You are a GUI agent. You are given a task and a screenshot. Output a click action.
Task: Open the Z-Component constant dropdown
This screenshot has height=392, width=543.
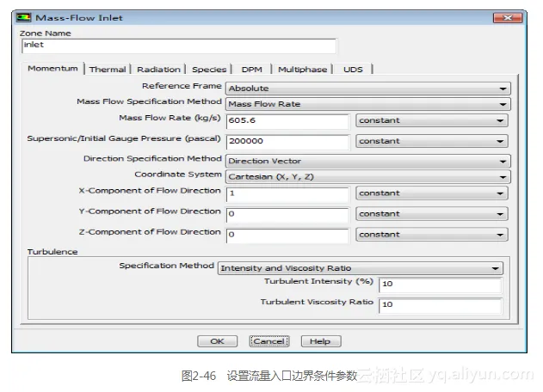[432, 235]
